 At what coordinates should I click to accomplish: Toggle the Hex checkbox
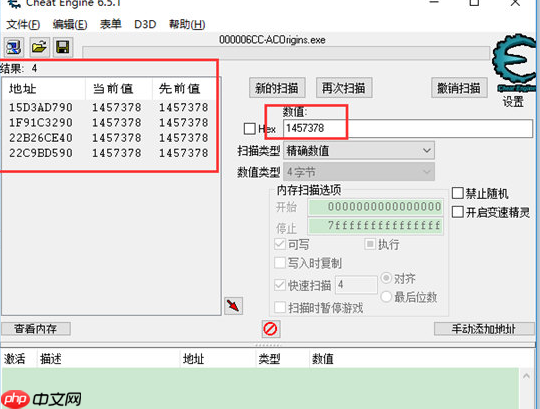pyautogui.click(x=249, y=129)
